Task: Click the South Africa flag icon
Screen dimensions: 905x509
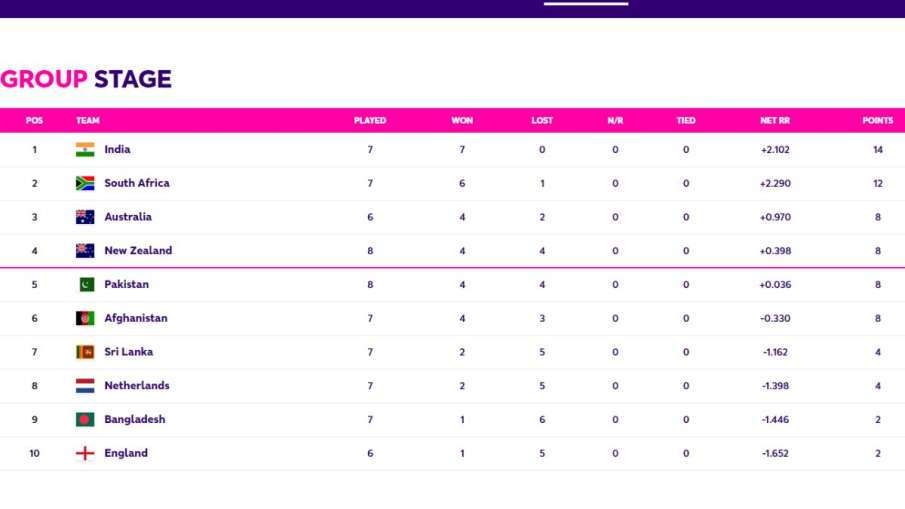Action: (x=85, y=184)
